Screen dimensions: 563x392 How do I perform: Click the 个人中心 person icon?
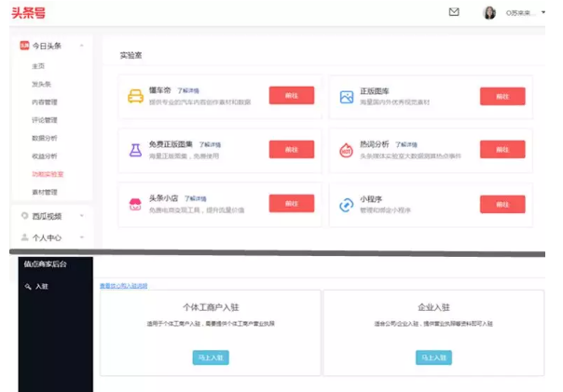point(25,237)
